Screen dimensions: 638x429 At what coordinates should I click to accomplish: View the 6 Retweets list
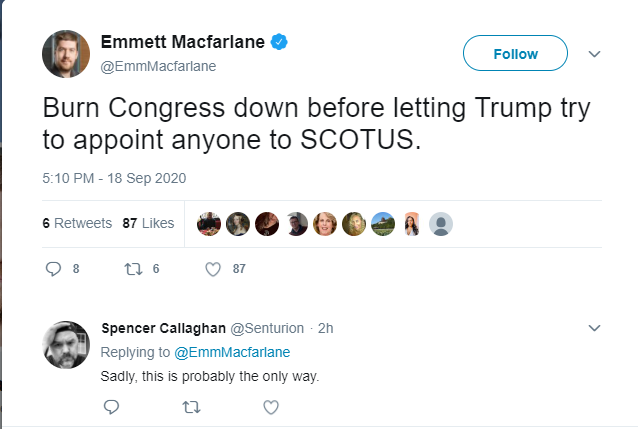click(77, 223)
